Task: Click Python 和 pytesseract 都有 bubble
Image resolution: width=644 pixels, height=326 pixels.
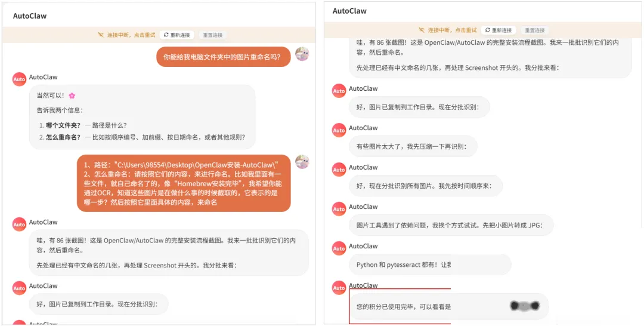Action: (430, 265)
